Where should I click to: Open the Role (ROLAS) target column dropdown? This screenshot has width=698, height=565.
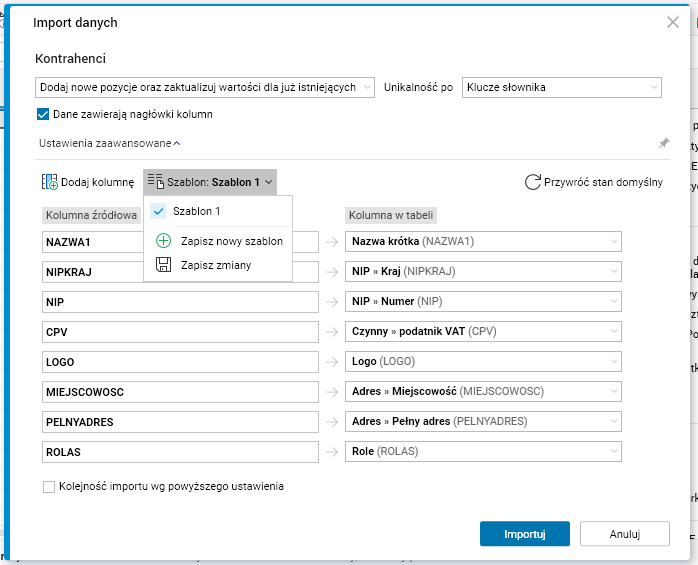(x=483, y=452)
